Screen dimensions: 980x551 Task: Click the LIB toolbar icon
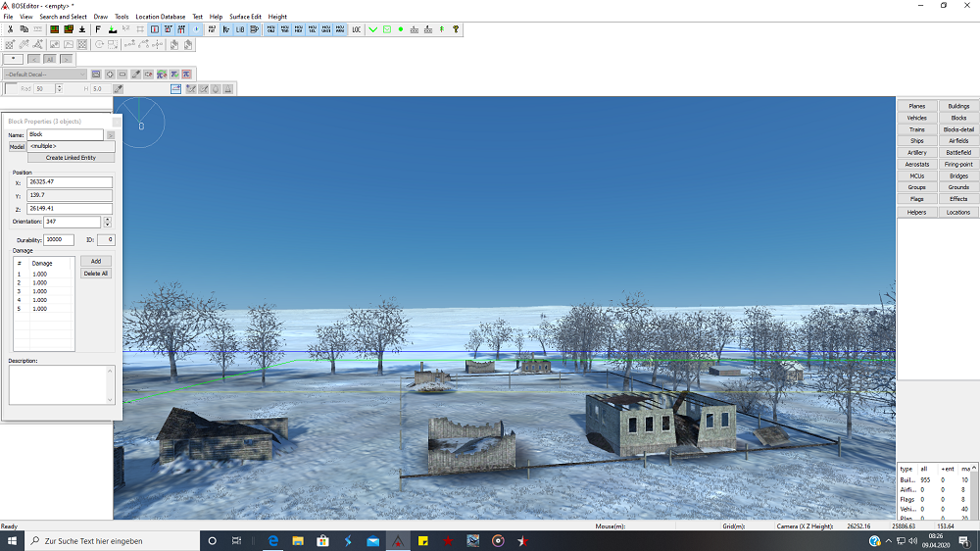pyautogui.click(x=240, y=29)
